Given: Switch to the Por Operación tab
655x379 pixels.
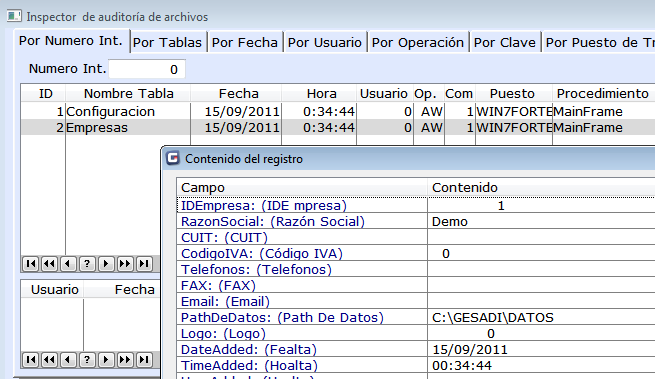Looking at the screenshot, I should (418, 42).
